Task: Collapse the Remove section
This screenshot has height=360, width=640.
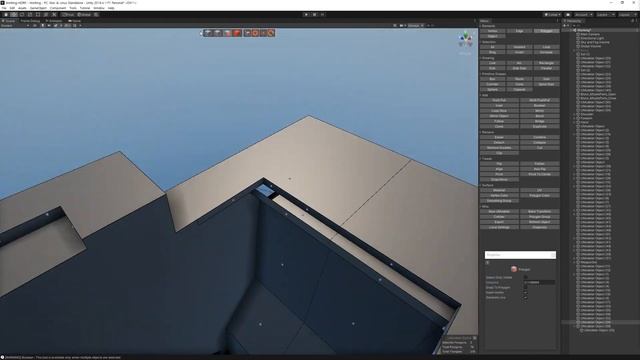Action: tap(487, 132)
